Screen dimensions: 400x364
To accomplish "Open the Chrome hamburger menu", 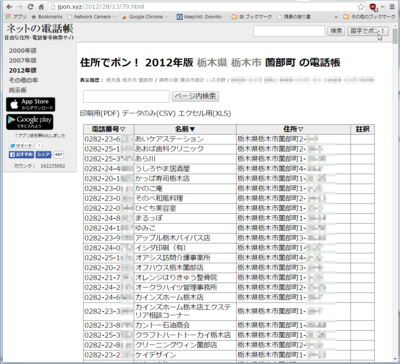I will tap(392, 7).
